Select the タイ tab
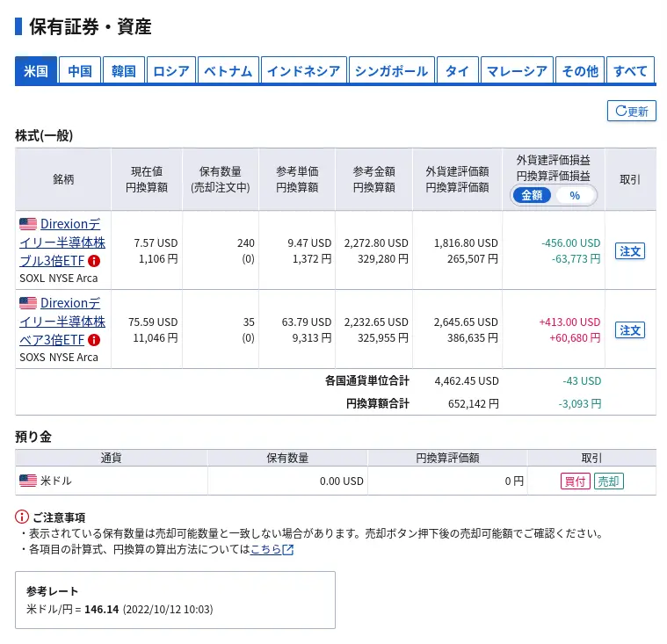Viewport: 667px width, 644px height. pyautogui.click(x=458, y=70)
